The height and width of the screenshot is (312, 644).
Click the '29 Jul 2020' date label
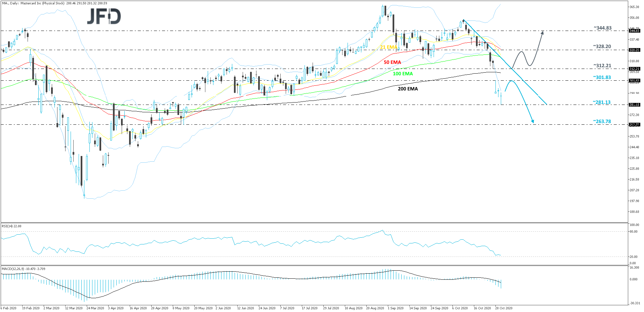click(331, 308)
